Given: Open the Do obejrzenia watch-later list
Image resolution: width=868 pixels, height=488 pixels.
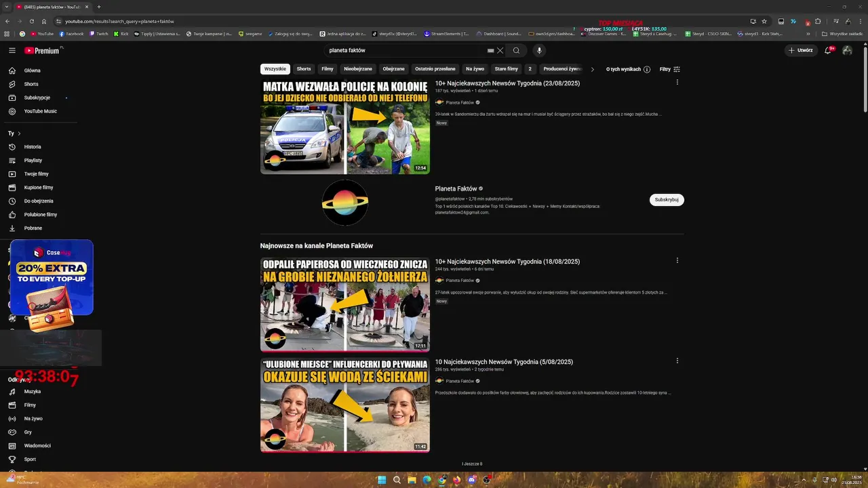Looking at the screenshot, I should click(39, 201).
